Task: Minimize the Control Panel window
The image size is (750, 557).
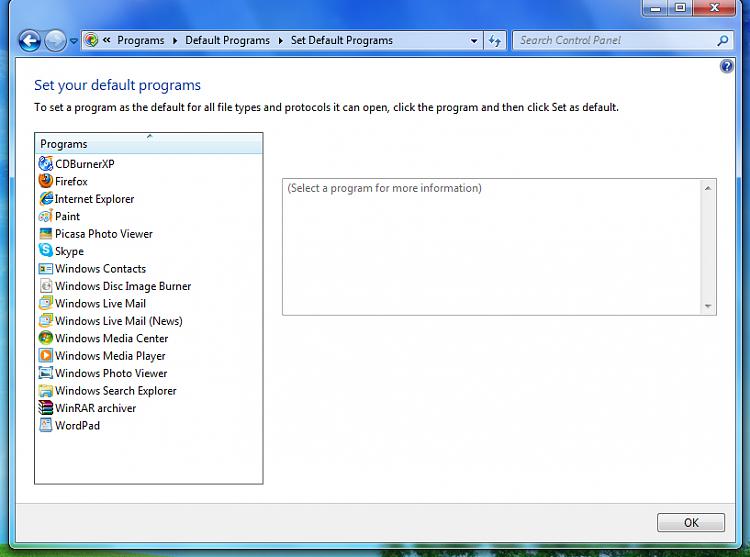Action: (655, 8)
